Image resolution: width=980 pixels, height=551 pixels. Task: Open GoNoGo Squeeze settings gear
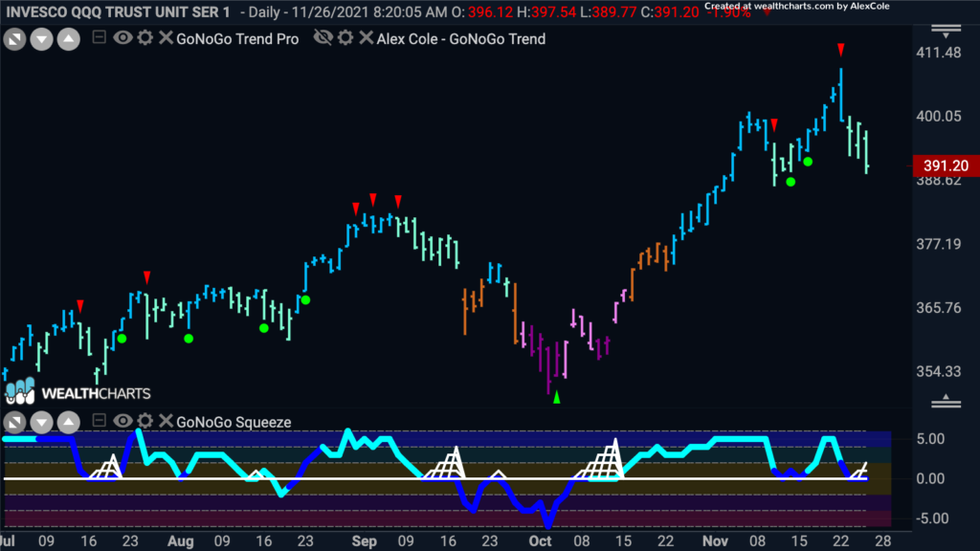(145, 421)
